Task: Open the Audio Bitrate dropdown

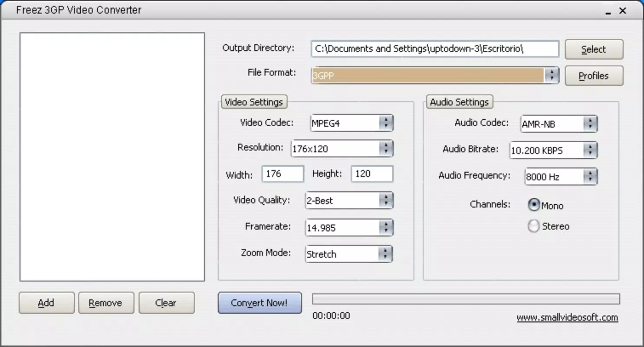Action: [553, 150]
